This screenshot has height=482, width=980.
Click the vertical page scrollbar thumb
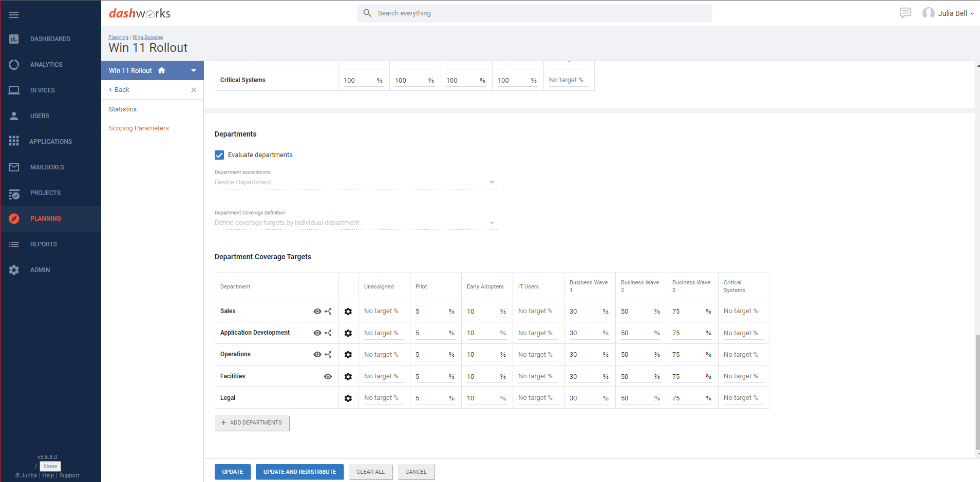(977, 392)
